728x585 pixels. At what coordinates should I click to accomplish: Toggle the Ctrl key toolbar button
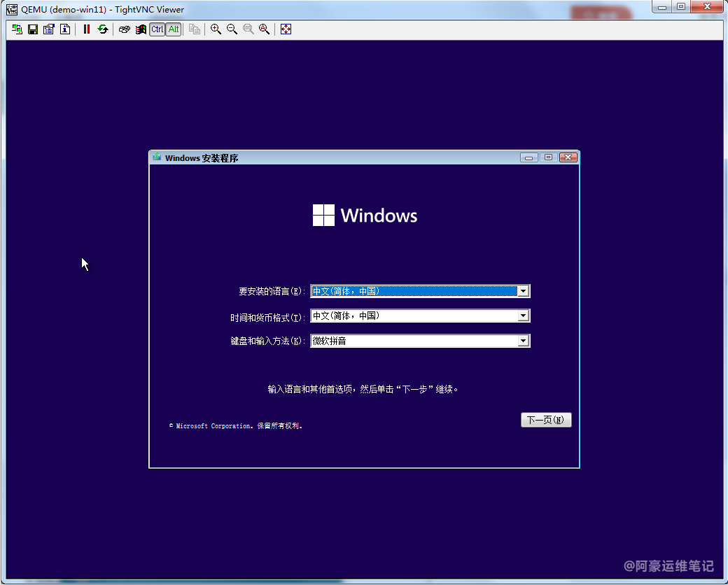coord(157,29)
